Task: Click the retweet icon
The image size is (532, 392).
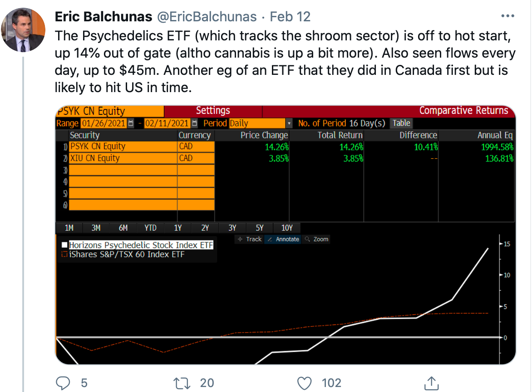Action: [182, 382]
